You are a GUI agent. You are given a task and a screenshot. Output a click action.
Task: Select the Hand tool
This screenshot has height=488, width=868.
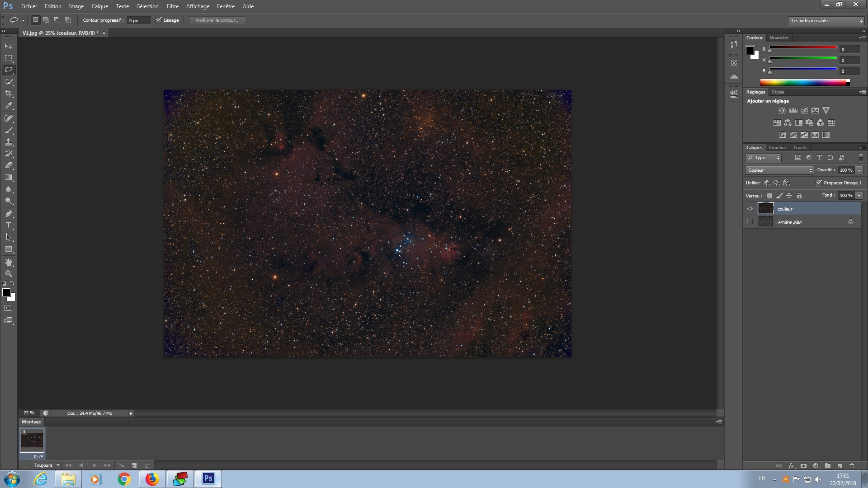click(x=9, y=262)
